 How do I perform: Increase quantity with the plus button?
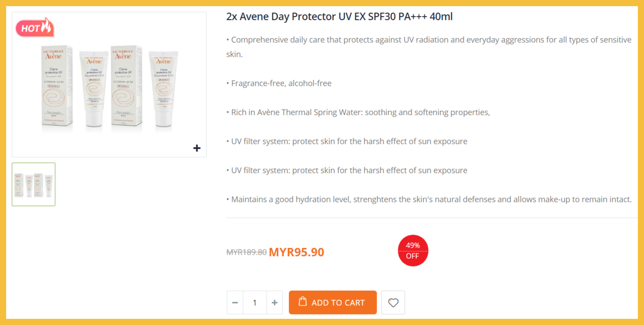[x=274, y=303]
